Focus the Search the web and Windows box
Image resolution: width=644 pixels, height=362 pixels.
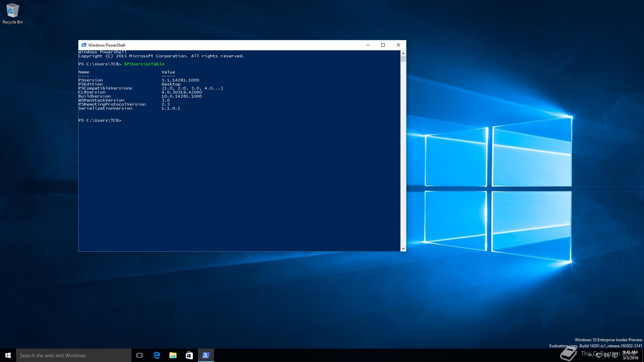(74, 355)
